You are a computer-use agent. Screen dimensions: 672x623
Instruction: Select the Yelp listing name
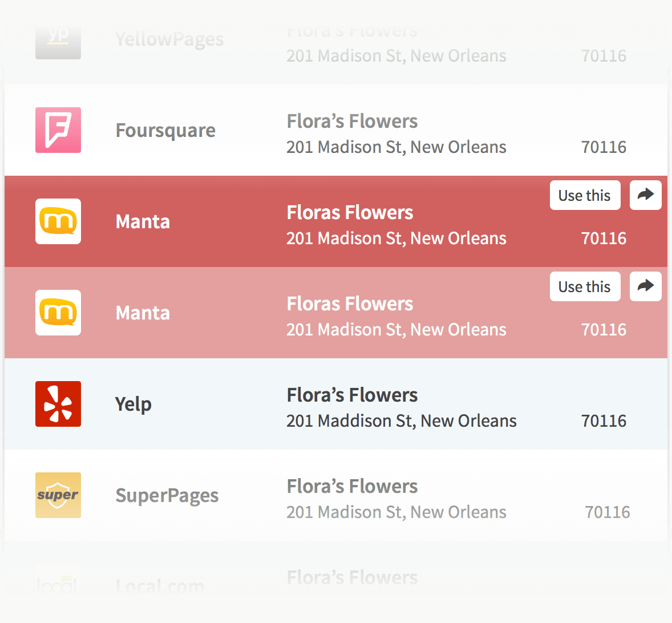pos(133,404)
